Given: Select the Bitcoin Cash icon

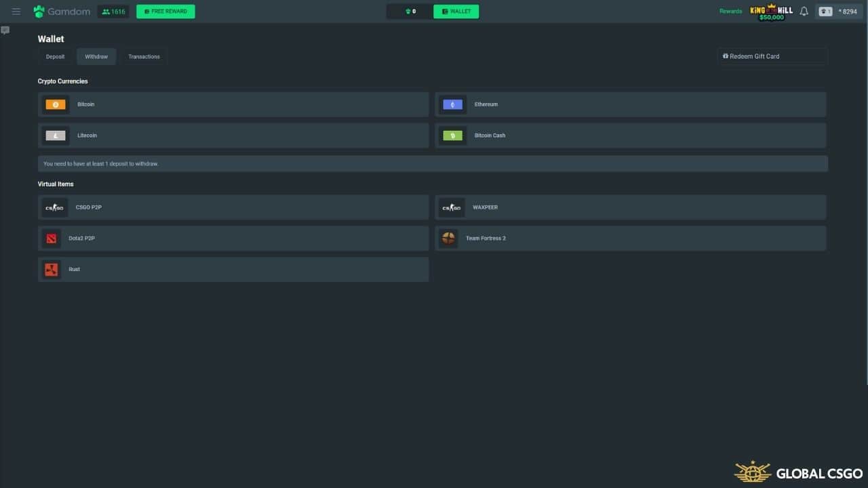Looking at the screenshot, I should (452, 136).
